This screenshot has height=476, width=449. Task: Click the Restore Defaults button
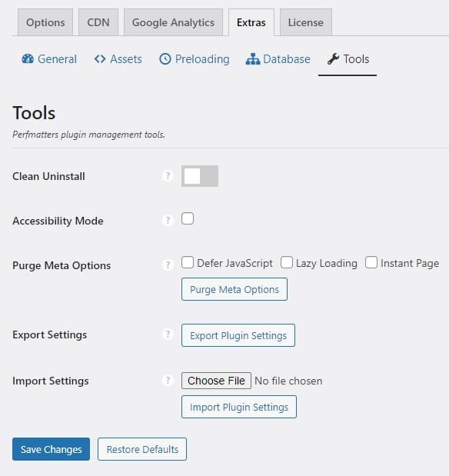pyautogui.click(x=142, y=449)
